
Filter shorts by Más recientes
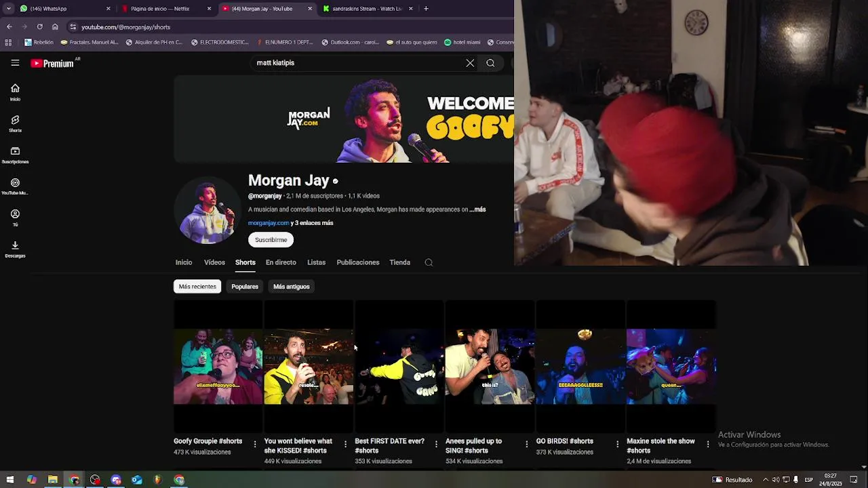point(197,287)
